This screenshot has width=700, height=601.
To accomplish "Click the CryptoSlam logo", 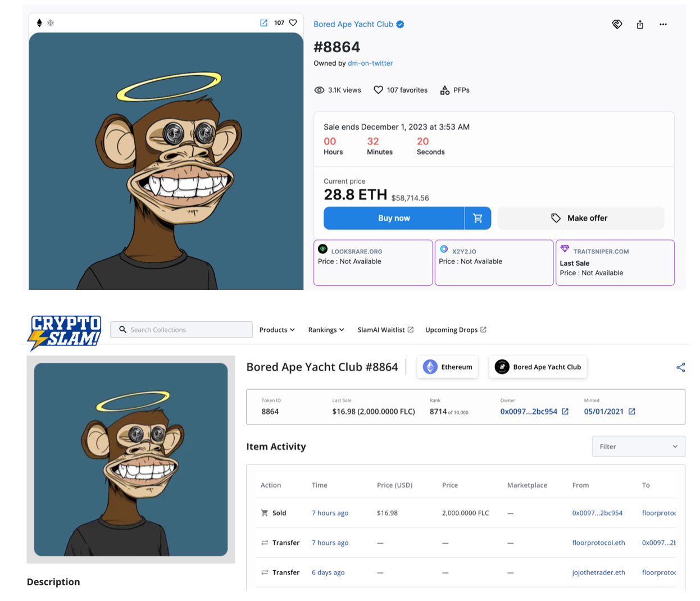I will pos(65,332).
